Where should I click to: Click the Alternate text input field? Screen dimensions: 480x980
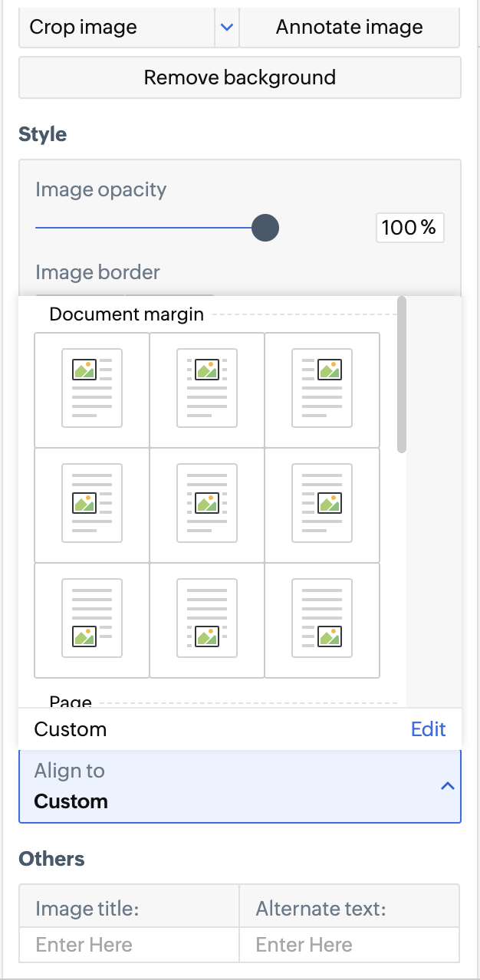click(350, 945)
